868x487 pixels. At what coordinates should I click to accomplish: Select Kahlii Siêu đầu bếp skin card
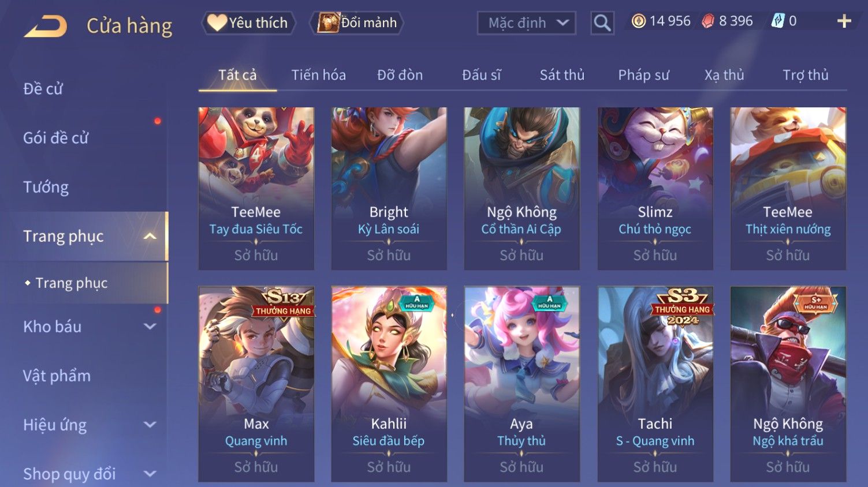click(389, 384)
